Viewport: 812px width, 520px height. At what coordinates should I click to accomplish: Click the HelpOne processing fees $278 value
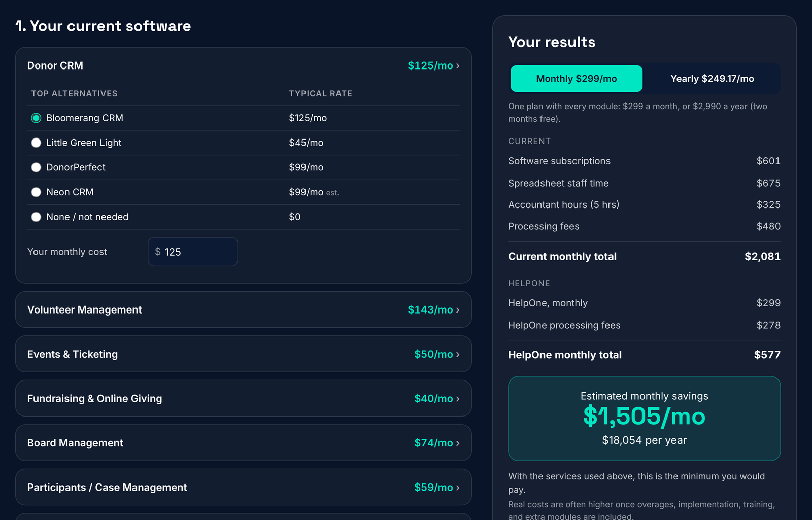(x=768, y=325)
